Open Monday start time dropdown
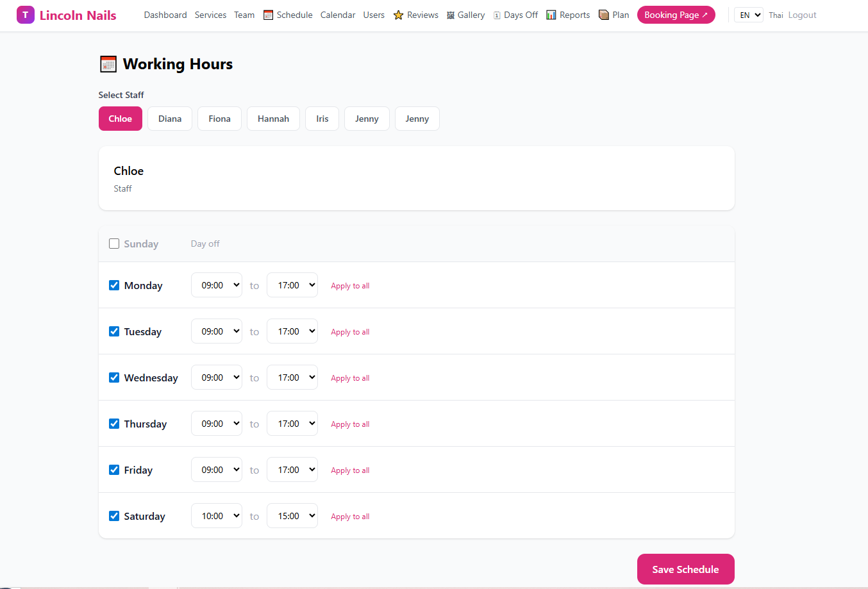868x589 pixels. coord(217,285)
